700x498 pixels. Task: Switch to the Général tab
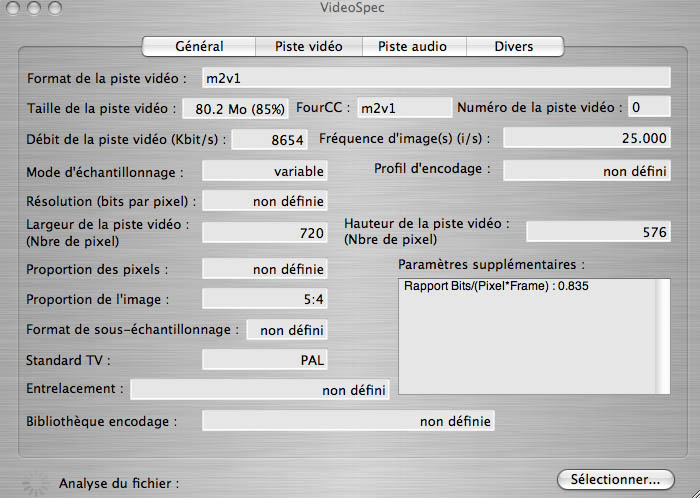[199, 46]
